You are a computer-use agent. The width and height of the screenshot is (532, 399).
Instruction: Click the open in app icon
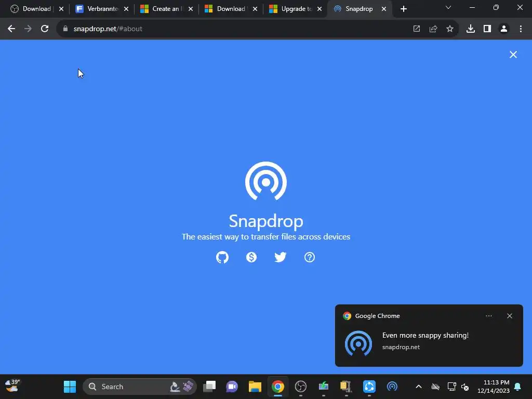[417, 29]
